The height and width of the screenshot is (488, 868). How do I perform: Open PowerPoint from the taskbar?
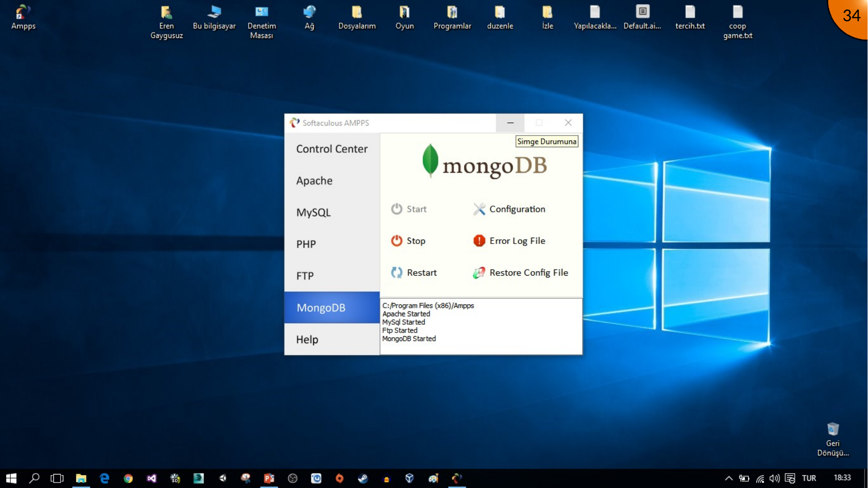point(269,478)
